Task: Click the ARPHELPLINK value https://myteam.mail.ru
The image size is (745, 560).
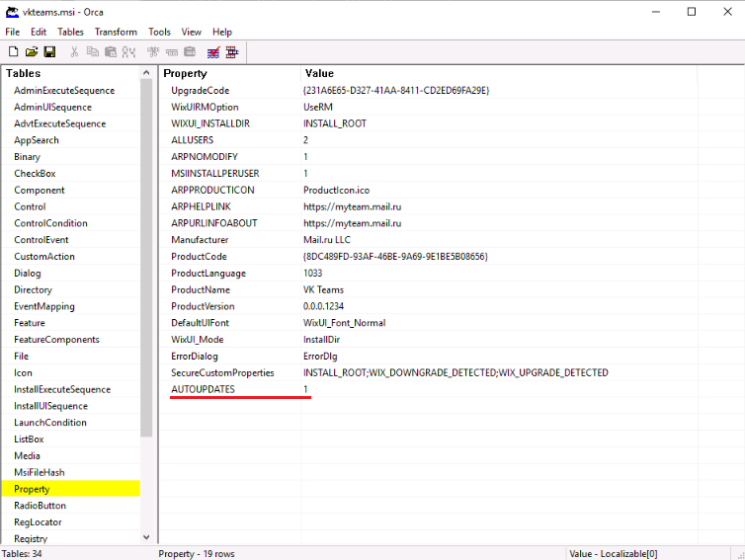Action: click(x=351, y=206)
